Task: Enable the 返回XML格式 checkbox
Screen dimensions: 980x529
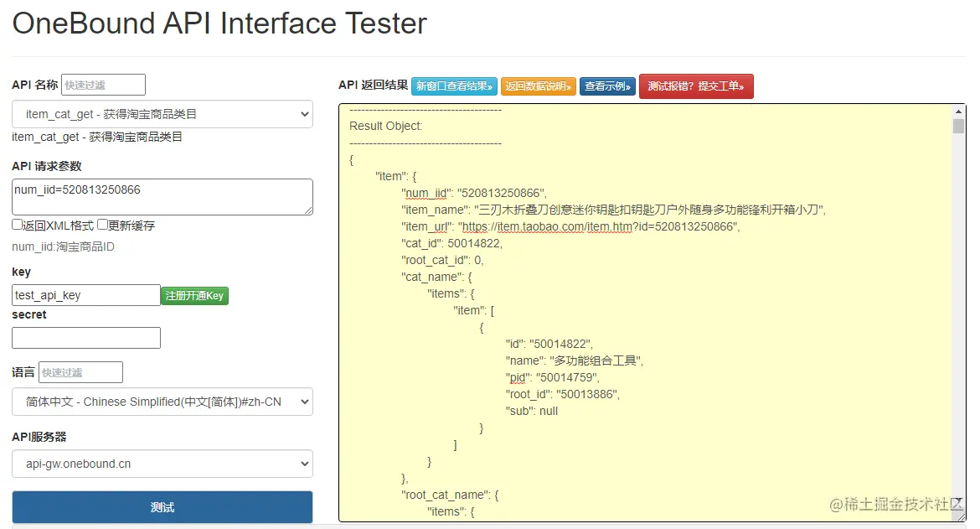Action: (x=17, y=225)
